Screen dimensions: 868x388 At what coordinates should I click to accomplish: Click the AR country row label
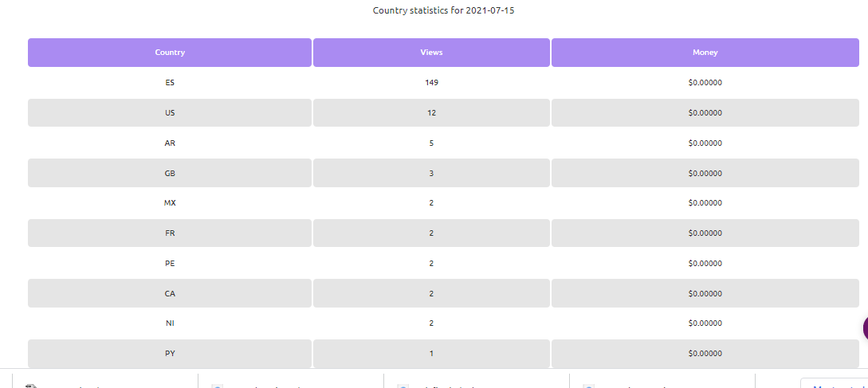pos(170,143)
